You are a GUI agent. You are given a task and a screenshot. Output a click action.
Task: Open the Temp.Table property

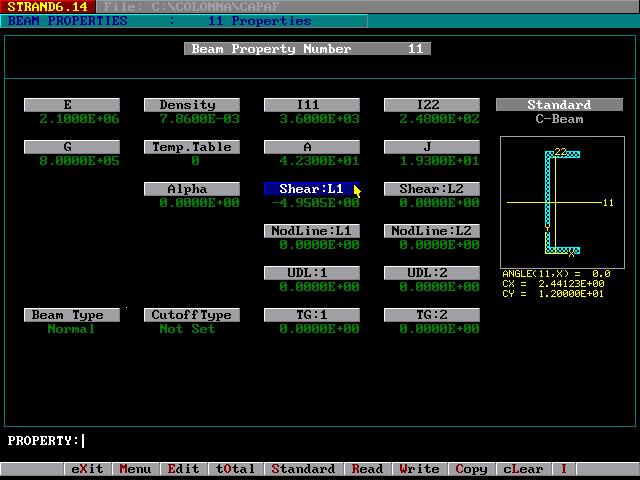tap(191, 147)
